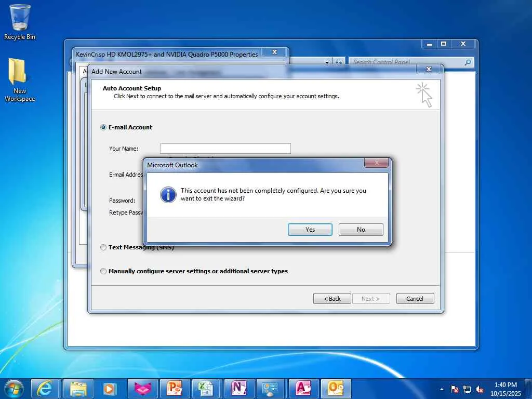
Task: Click the pink fox app taskbar icon
Action: [x=142, y=389]
